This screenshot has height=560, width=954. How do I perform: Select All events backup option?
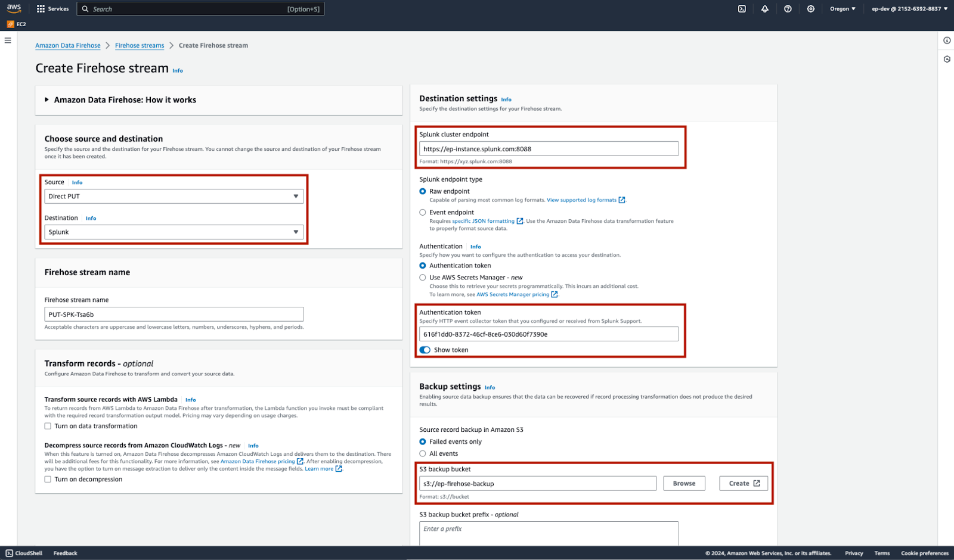(x=423, y=454)
